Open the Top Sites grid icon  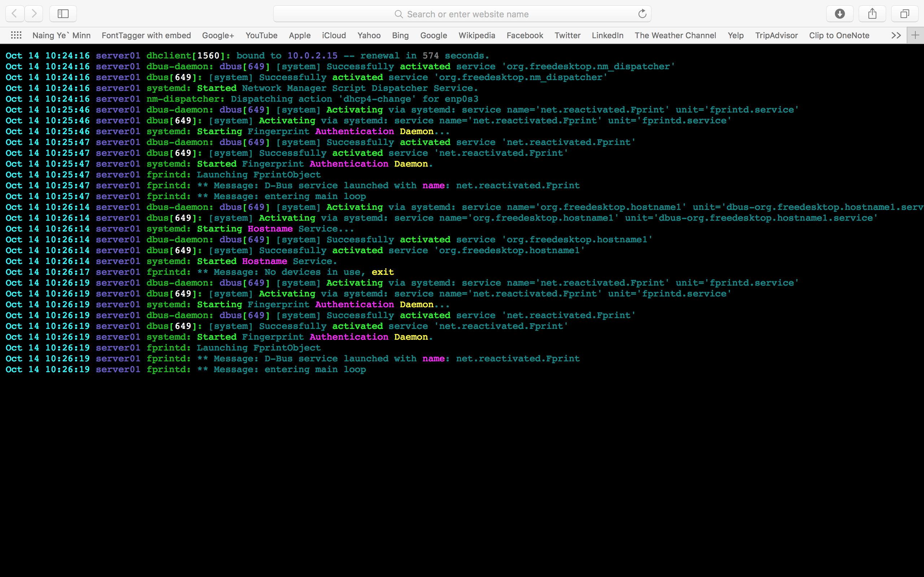click(16, 35)
